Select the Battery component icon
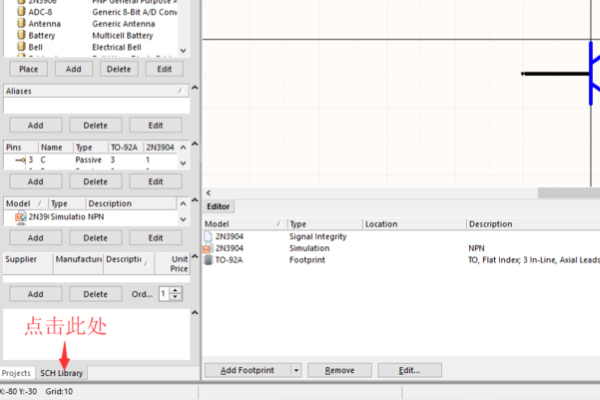 (21, 35)
